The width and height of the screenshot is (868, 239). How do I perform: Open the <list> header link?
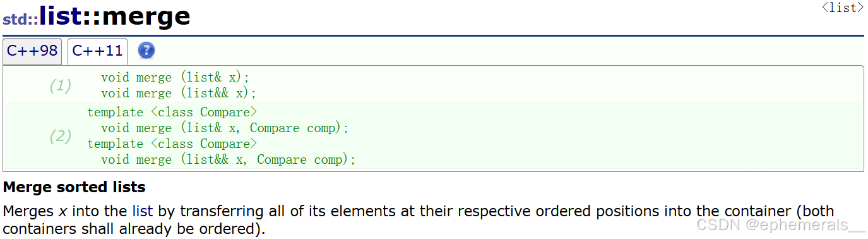point(842,8)
